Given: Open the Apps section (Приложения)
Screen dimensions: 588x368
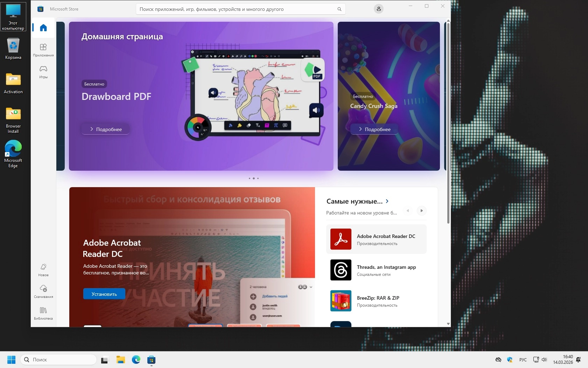Looking at the screenshot, I should tap(43, 50).
